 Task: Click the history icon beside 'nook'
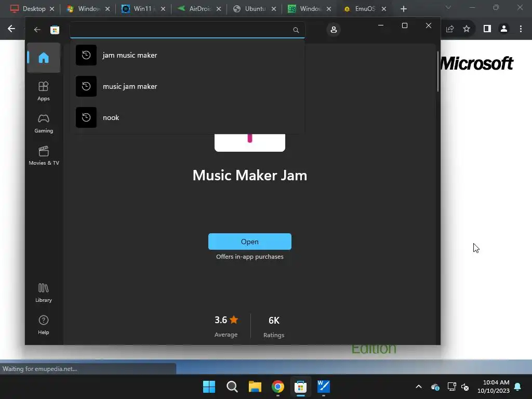point(86,117)
